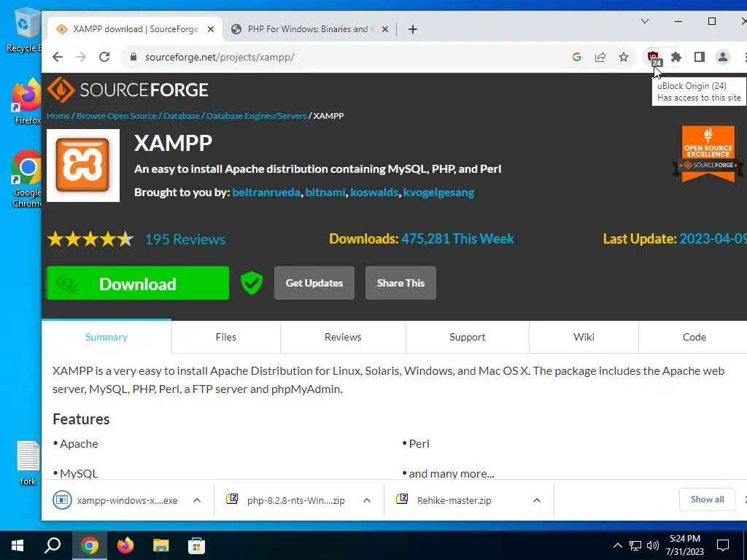Toggle the Chrome side panel icon
Viewport: 747px width, 560px height.
coord(700,57)
